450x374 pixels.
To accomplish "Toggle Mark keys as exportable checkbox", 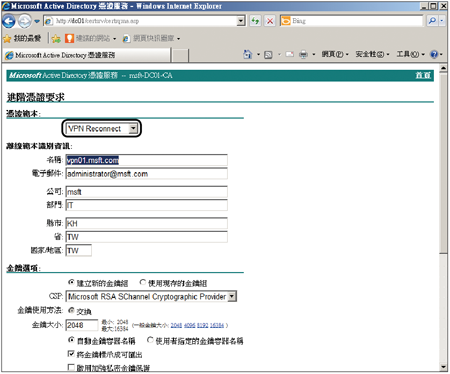I will tap(71, 354).
